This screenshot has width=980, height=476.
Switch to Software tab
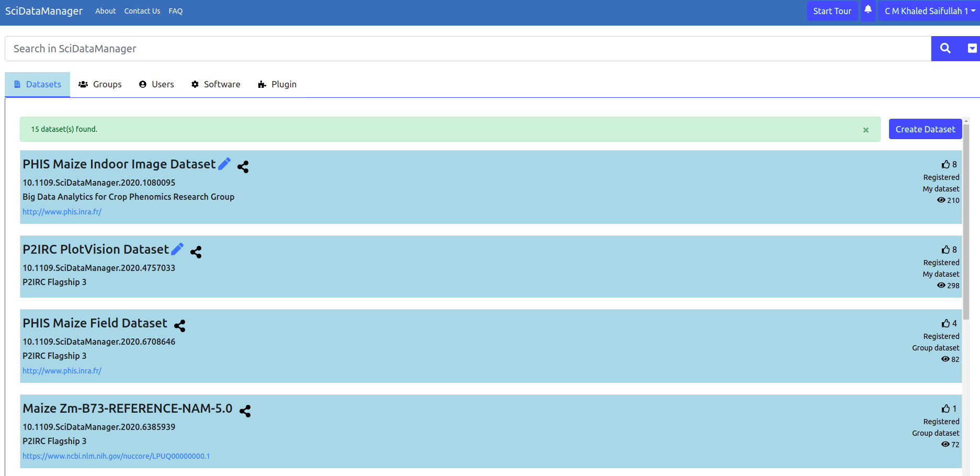tap(215, 84)
